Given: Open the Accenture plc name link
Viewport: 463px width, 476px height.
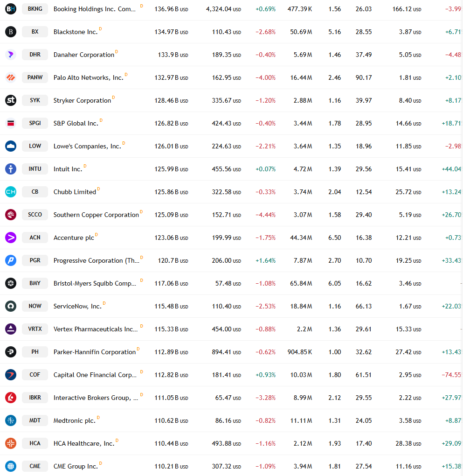Looking at the screenshot, I should pos(74,238).
